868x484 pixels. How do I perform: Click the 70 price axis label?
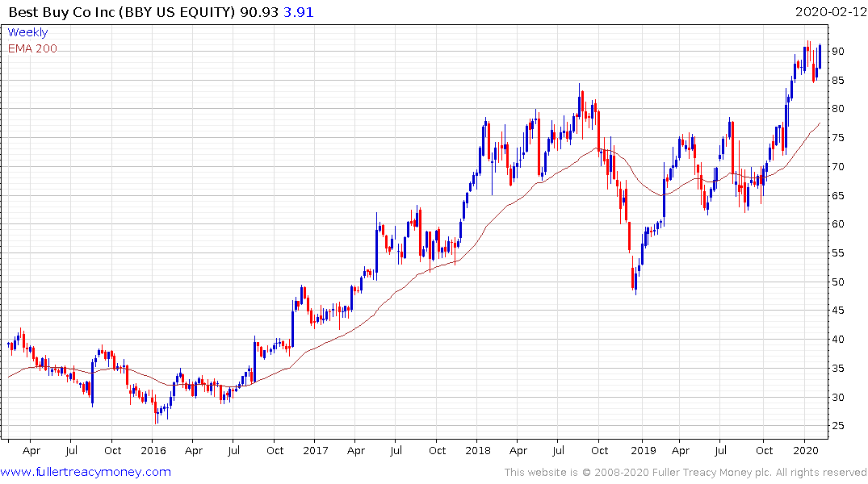click(838, 166)
